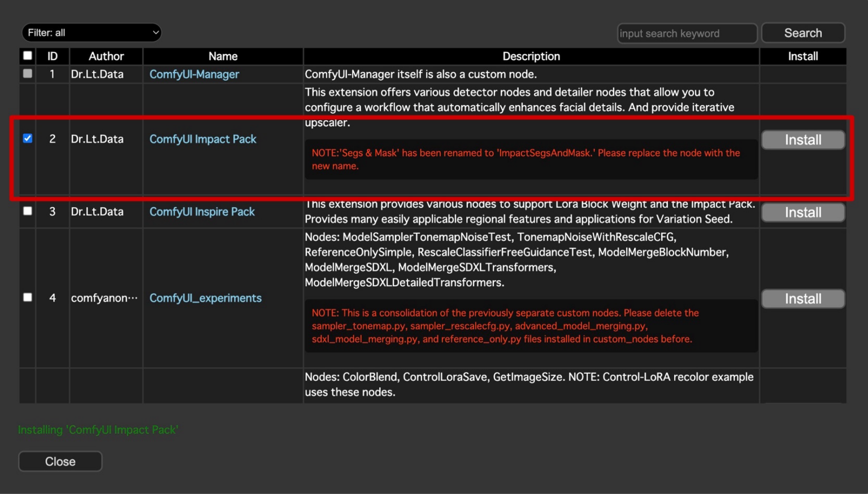Click the search keyword input field
The width and height of the screenshot is (868, 494).
click(687, 33)
